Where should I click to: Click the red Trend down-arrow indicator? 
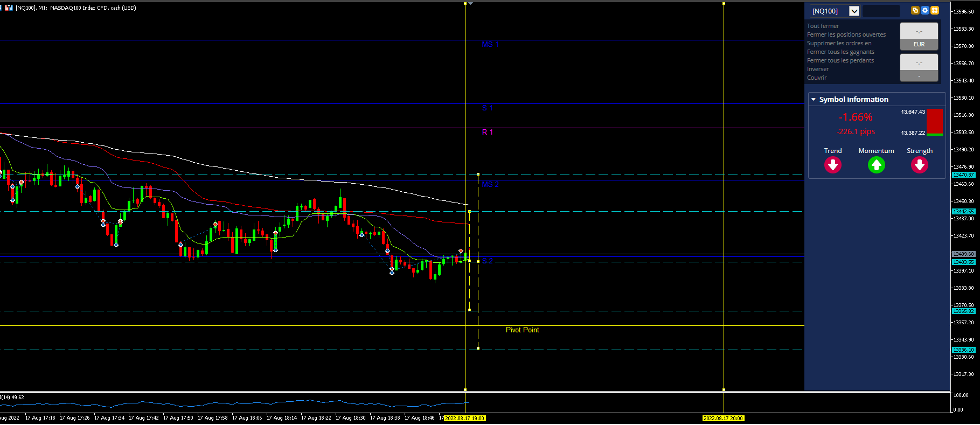(x=833, y=165)
